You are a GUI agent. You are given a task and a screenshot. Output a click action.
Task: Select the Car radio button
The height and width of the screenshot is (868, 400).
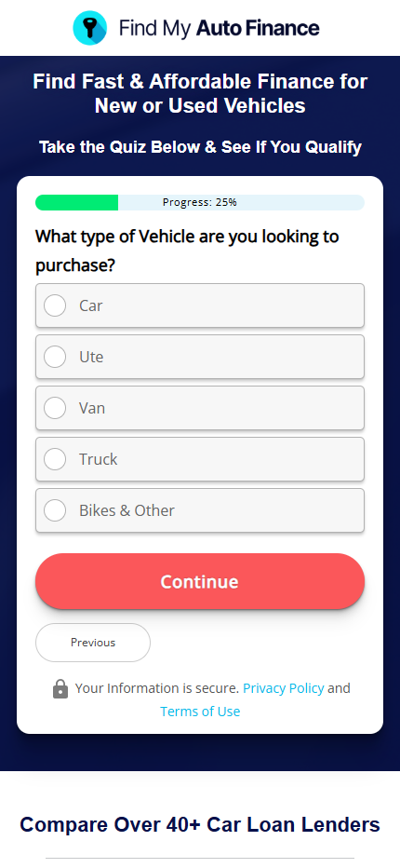pos(55,305)
